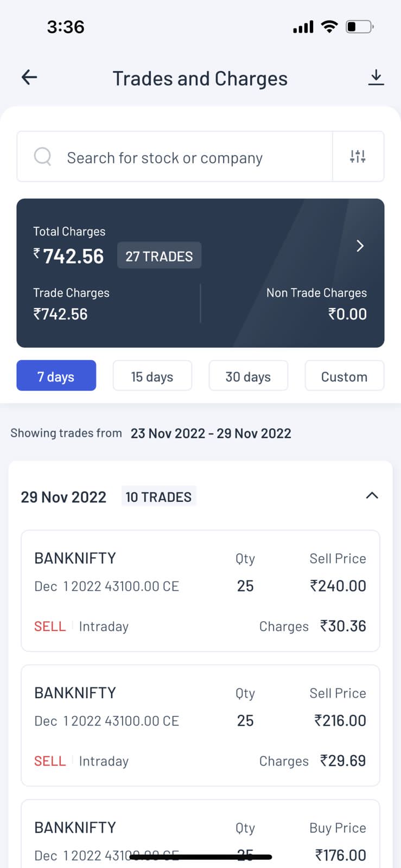401x868 pixels.
Task: Tap the search magnifier icon
Action: click(43, 157)
